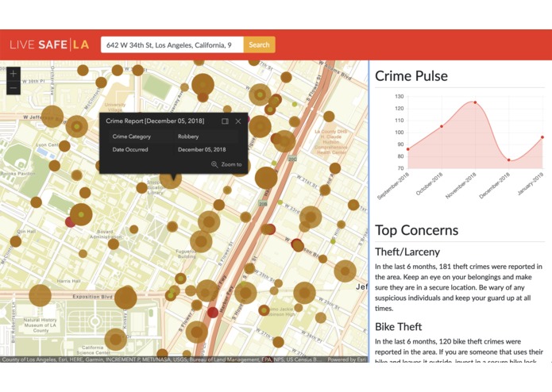
Task: Click the 130 y-axis label on chart
Action: 400,96
